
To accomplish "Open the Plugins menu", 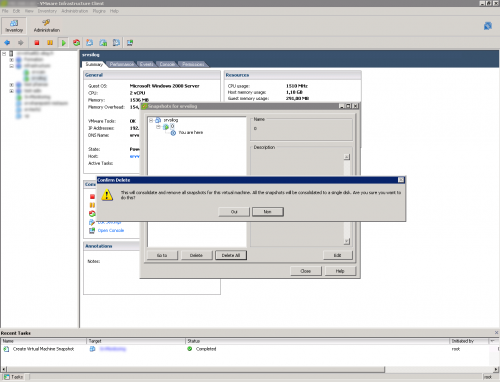I will 99,11.
